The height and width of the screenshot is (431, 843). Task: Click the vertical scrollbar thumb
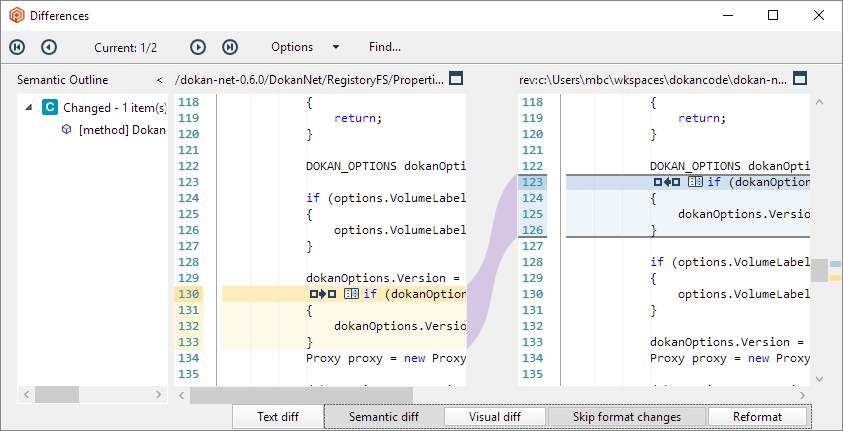point(819,270)
